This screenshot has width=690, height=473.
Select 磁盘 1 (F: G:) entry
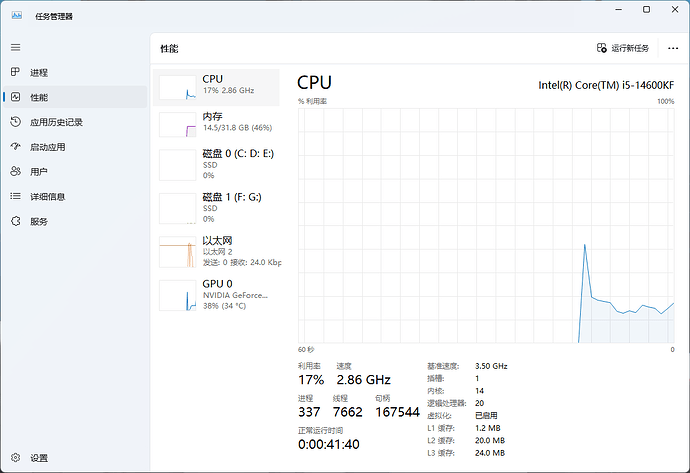216,208
